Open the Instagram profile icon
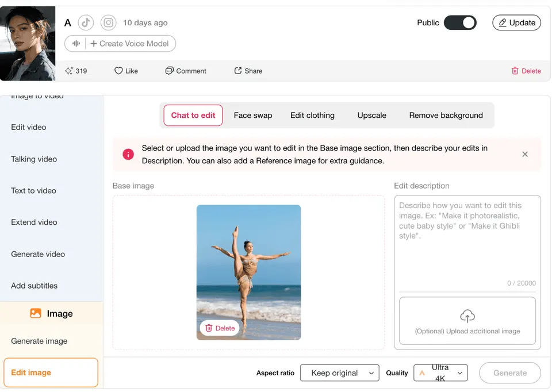This screenshot has width=552, height=392. pos(109,23)
